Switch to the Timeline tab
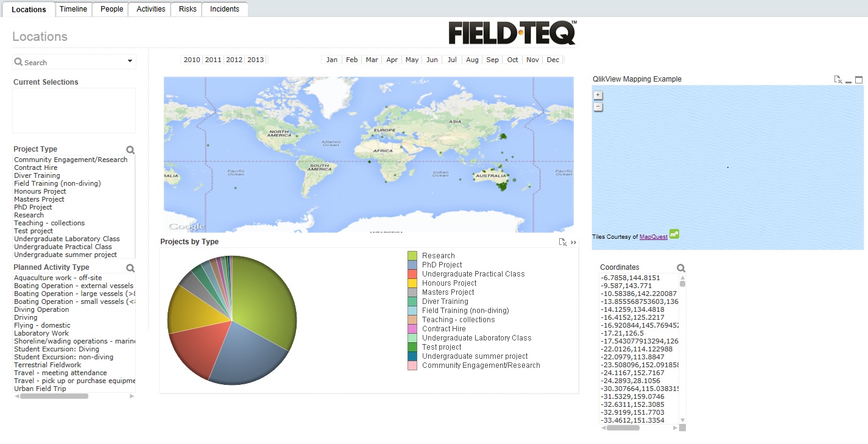868x444 pixels. tap(73, 9)
